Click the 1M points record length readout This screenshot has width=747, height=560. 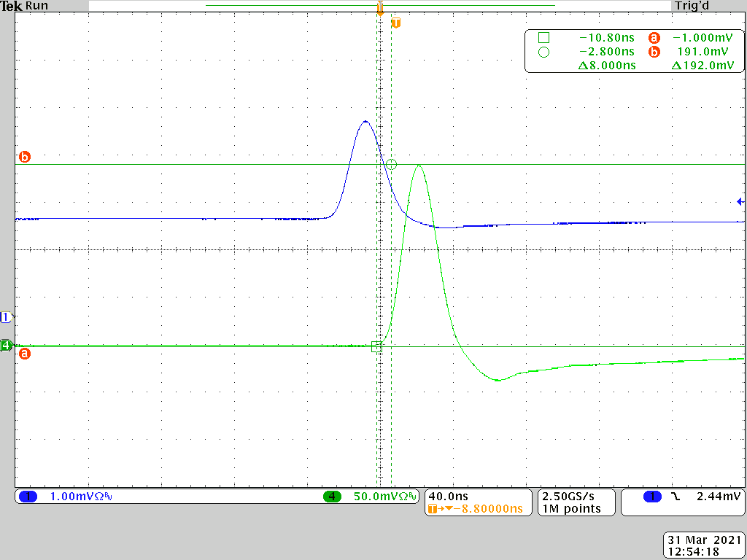[572, 508]
